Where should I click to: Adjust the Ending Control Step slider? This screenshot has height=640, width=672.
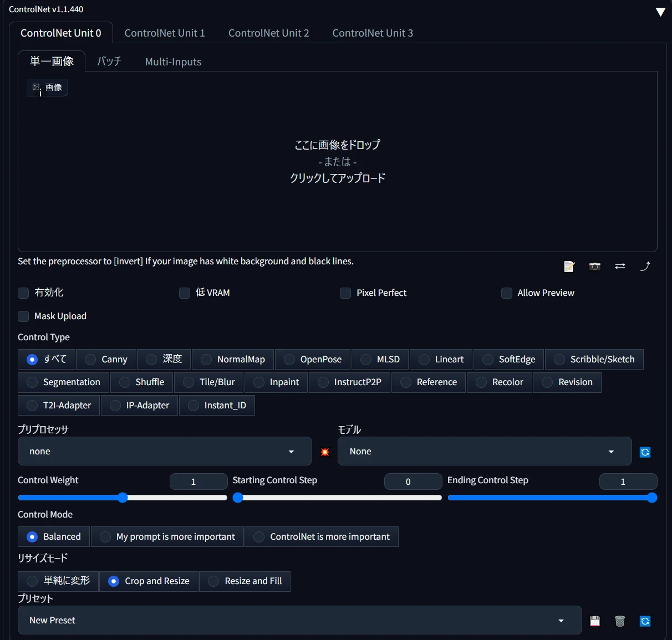552,498
